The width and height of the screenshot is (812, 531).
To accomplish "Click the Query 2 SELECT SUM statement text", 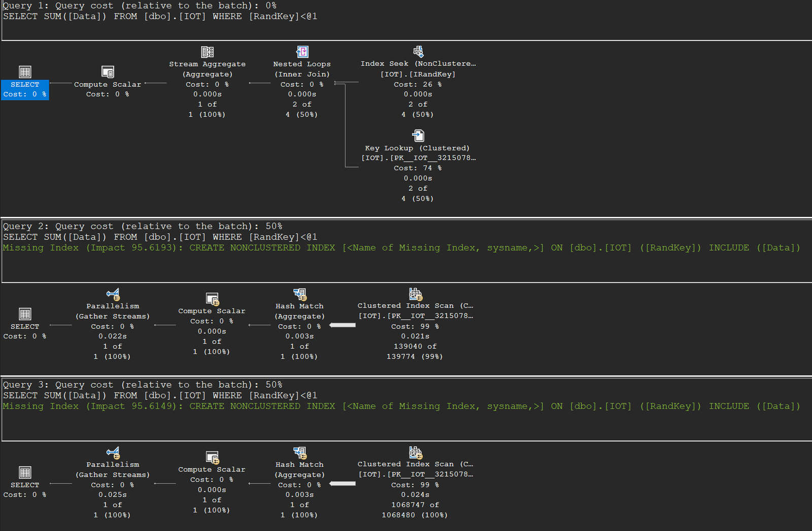I will (x=160, y=237).
